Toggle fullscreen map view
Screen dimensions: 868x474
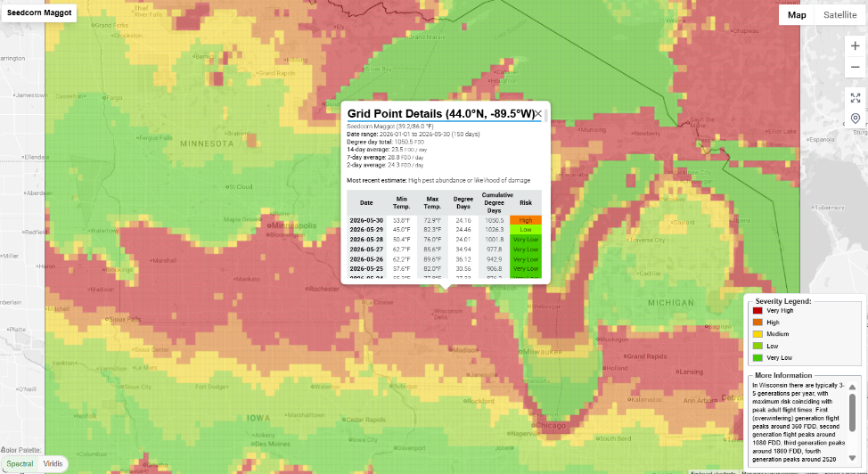pyautogui.click(x=856, y=98)
